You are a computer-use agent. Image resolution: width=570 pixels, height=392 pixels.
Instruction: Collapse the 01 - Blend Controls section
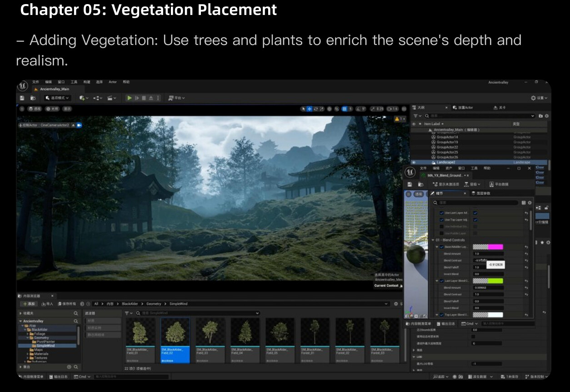coord(433,240)
